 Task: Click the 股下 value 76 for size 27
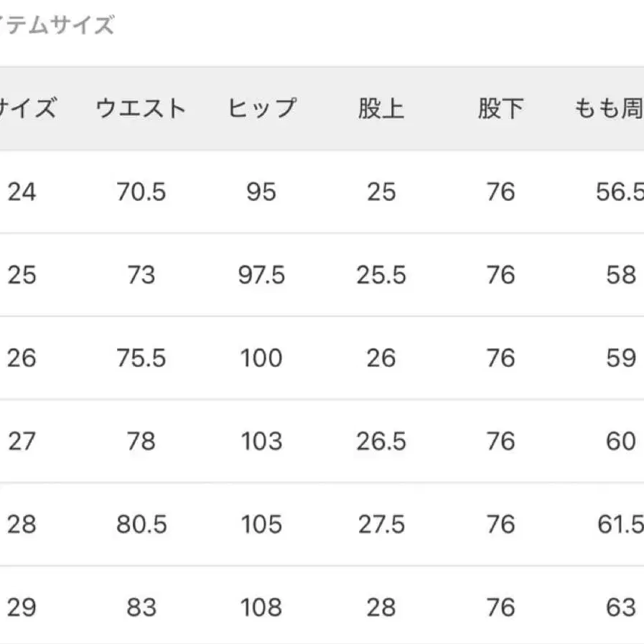500,442
